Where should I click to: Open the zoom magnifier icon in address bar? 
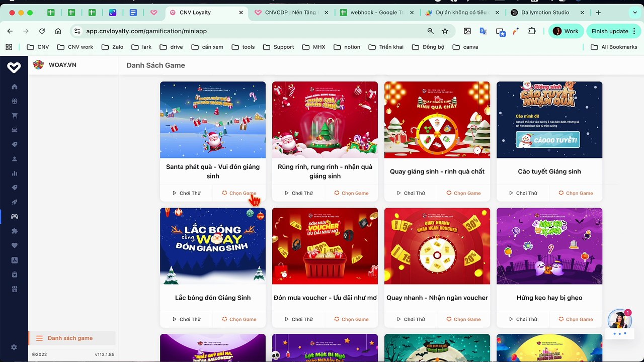(430, 31)
